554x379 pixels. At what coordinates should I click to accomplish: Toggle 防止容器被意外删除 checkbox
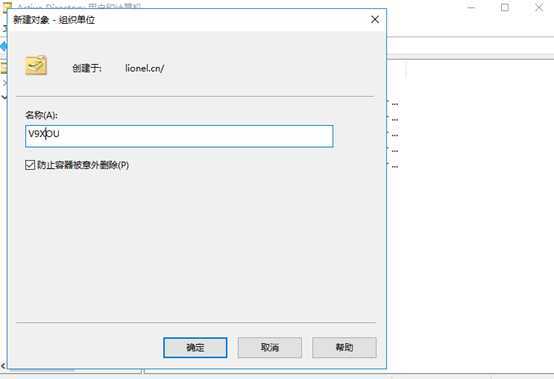[x=30, y=165]
